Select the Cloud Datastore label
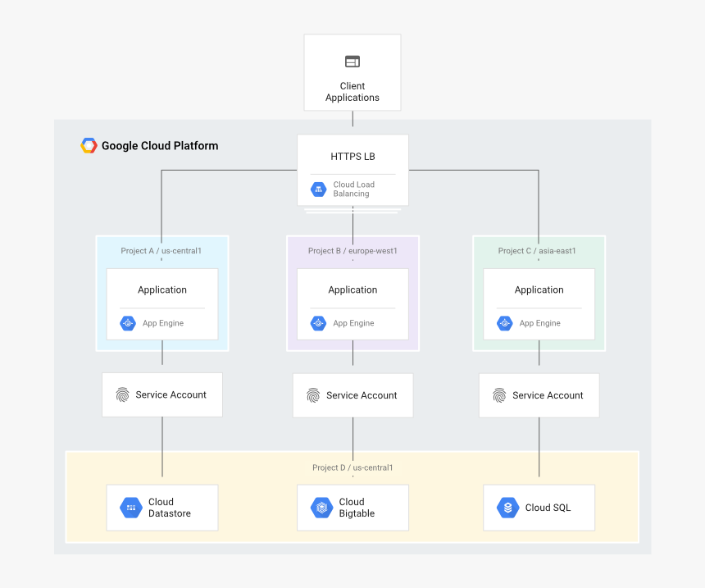Viewport: 705px width, 588px height. pos(170,508)
